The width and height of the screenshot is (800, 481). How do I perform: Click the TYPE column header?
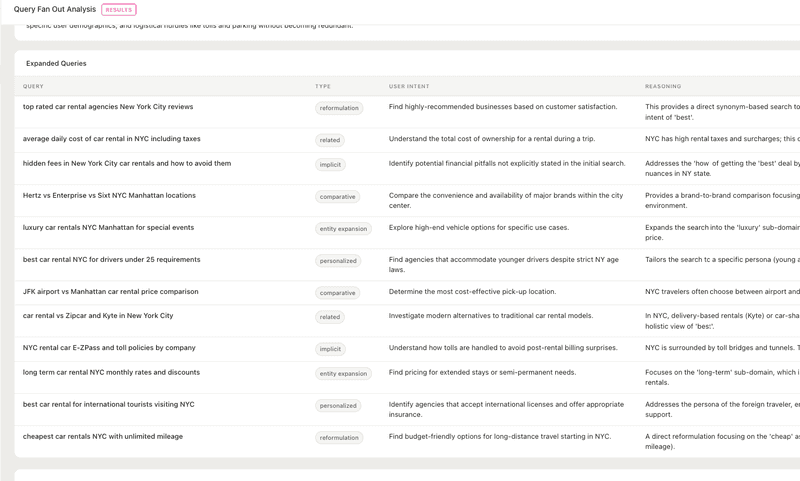(323, 86)
